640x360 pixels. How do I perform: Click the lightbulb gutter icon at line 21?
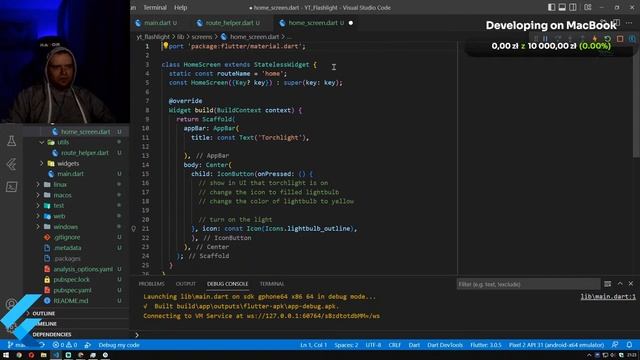(133, 229)
